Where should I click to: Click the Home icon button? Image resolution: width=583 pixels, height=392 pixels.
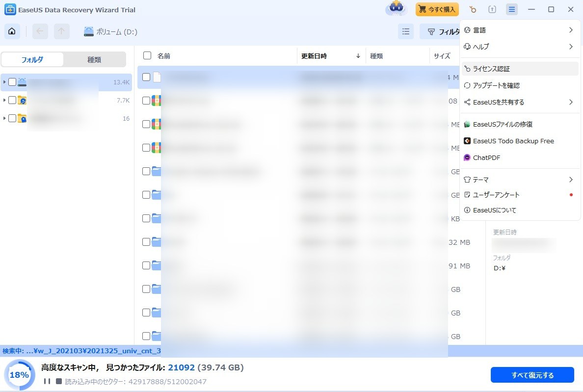[12, 32]
